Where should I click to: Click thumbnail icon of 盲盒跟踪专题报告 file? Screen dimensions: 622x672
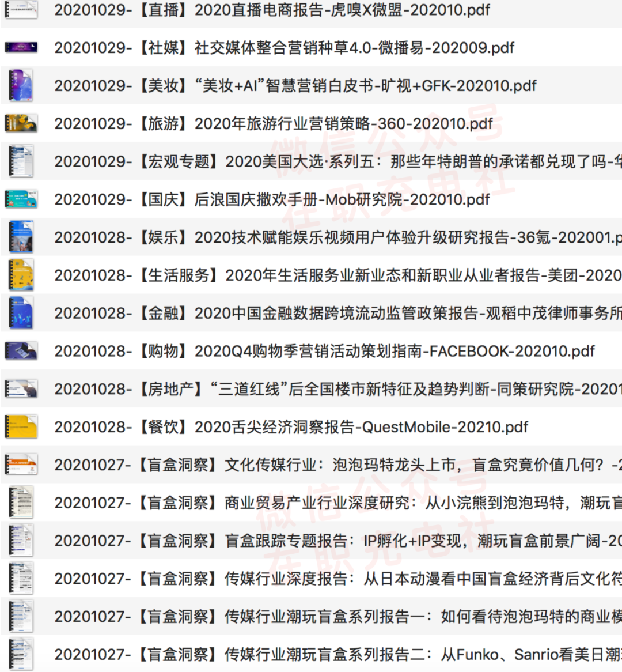[21, 541]
